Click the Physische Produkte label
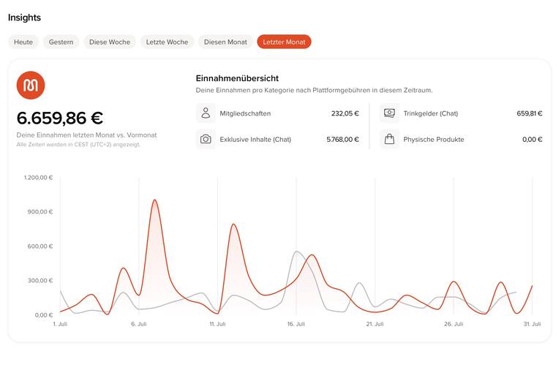The height and width of the screenshot is (392, 556). click(x=434, y=140)
